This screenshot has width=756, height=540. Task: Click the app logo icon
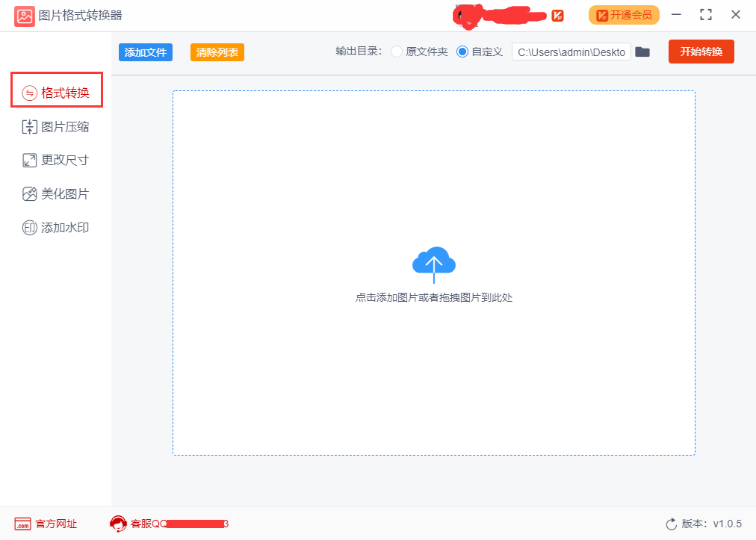(25, 15)
